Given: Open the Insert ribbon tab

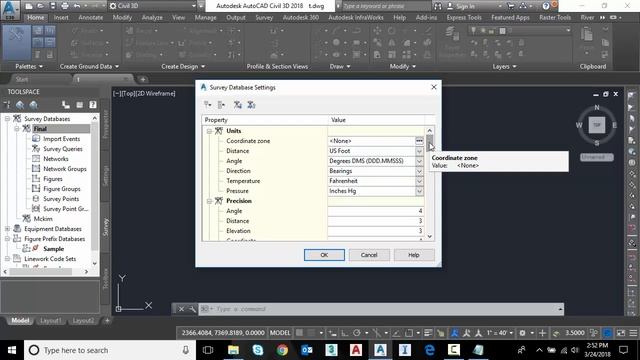Looking at the screenshot, I should 61,18.
